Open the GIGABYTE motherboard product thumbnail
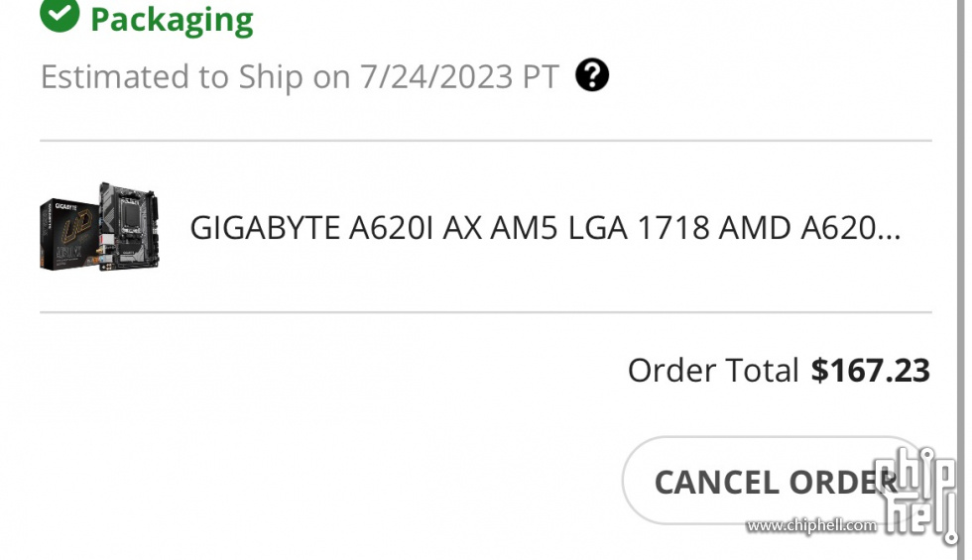Image resolution: width=972 pixels, height=560 pixels. click(x=99, y=226)
